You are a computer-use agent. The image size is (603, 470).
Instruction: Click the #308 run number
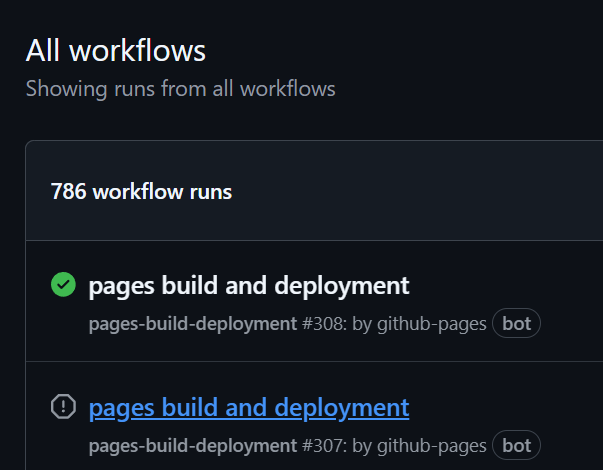point(323,324)
